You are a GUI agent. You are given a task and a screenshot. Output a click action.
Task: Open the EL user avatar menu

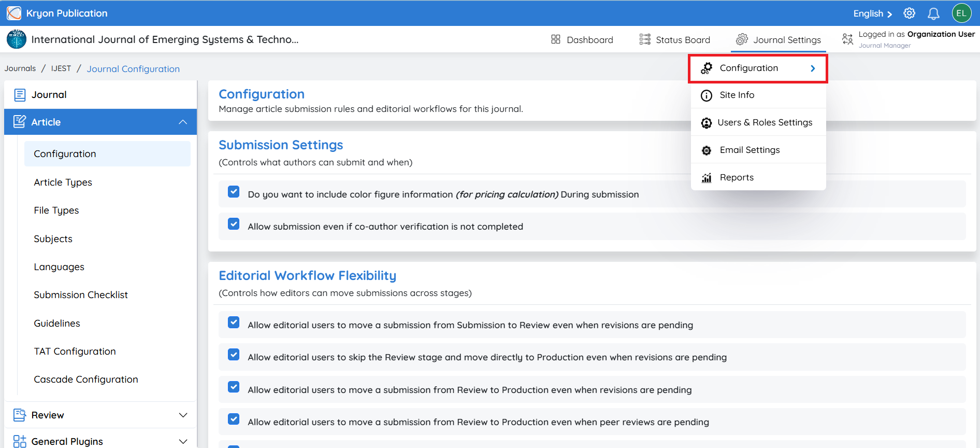[961, 13]
